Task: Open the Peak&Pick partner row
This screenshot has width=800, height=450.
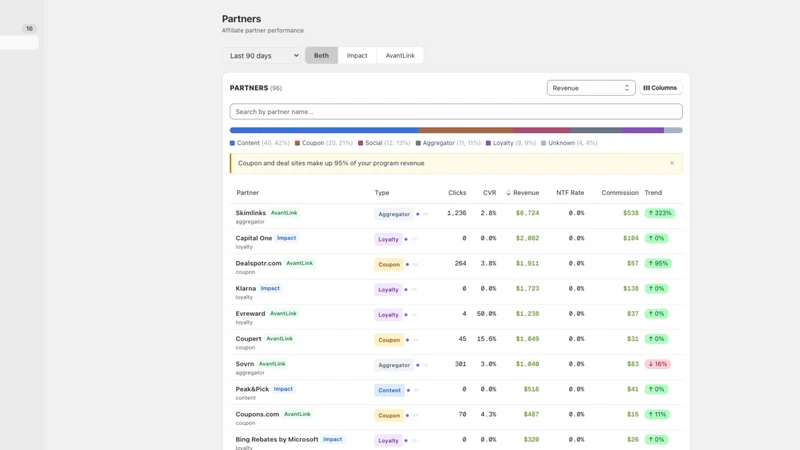Action: [456, 392]
